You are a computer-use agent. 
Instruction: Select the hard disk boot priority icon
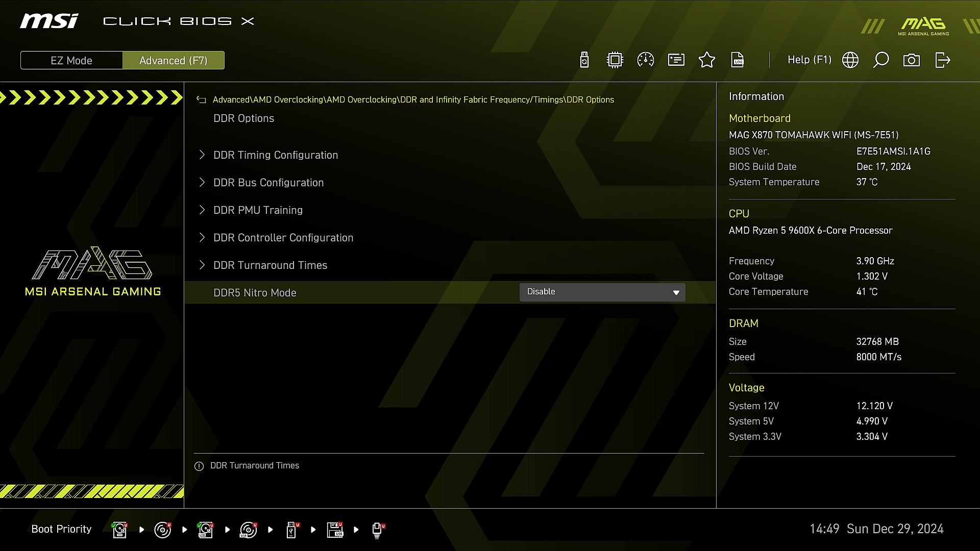120,530
